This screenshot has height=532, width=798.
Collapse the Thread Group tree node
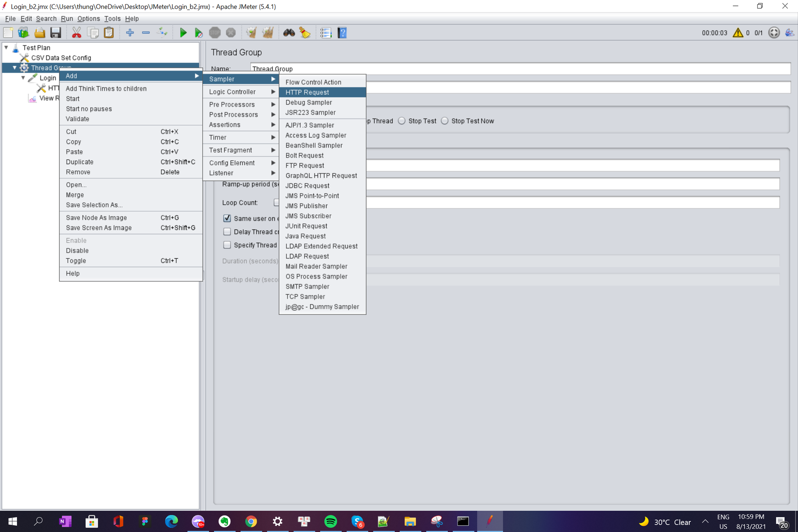pyautogui.click(x=15, y=68)
